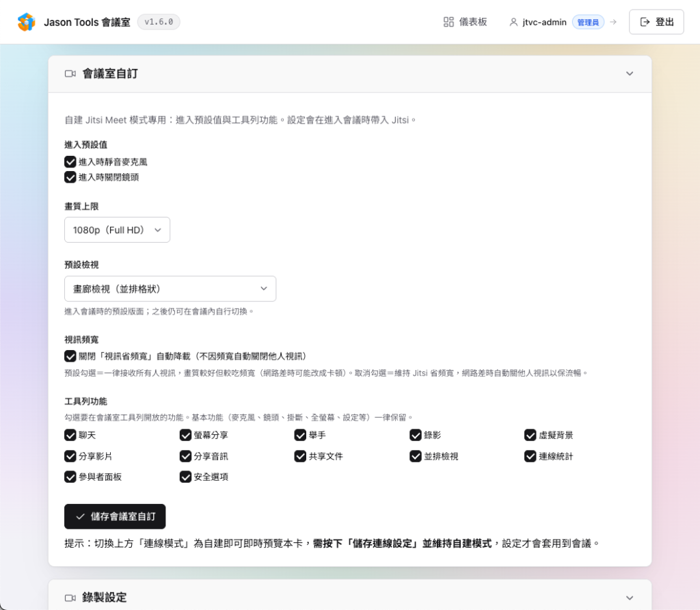The image size is (700, 610).
Task: Toggle the 分享音訊 checkbox
Action: pos(185,456)
